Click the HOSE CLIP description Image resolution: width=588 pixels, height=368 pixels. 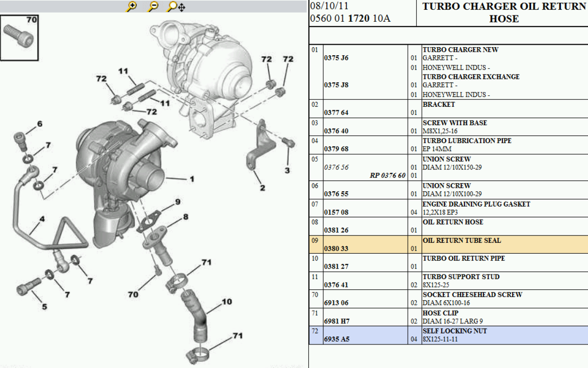[x=440, y=313]
